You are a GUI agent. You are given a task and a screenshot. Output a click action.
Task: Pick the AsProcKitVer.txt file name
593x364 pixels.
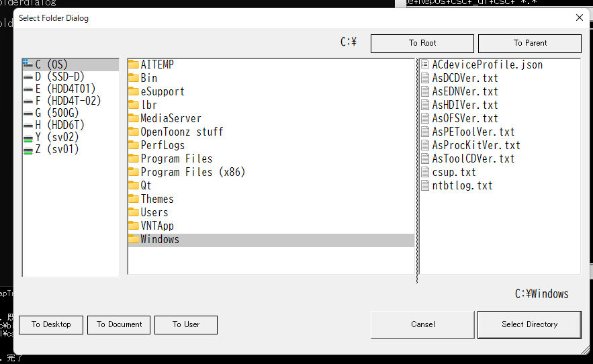(476, 145)
